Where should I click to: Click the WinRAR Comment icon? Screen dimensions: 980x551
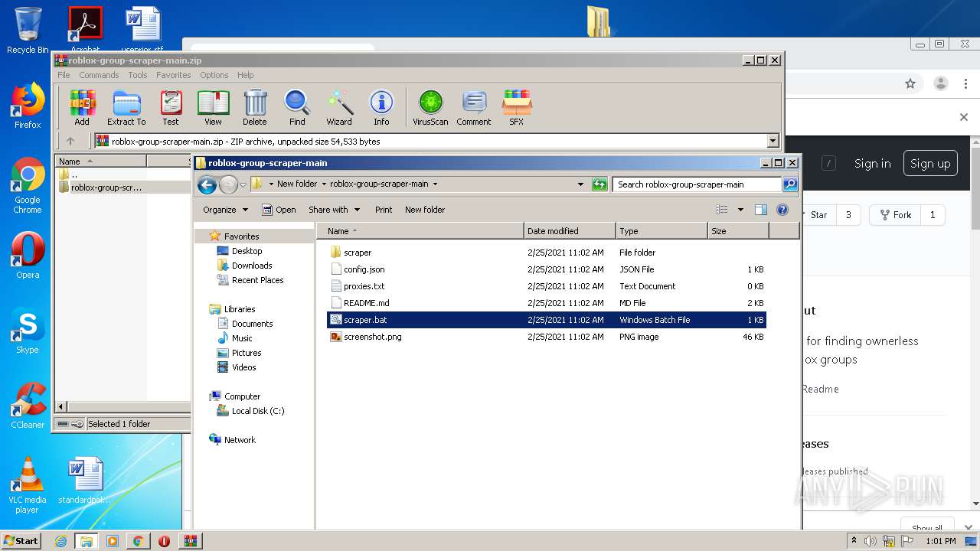(474, 108)
